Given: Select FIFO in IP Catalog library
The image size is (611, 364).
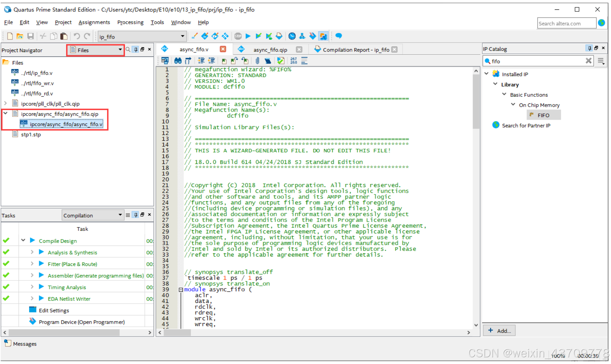Looking at the screenshot, I should 543,115.
